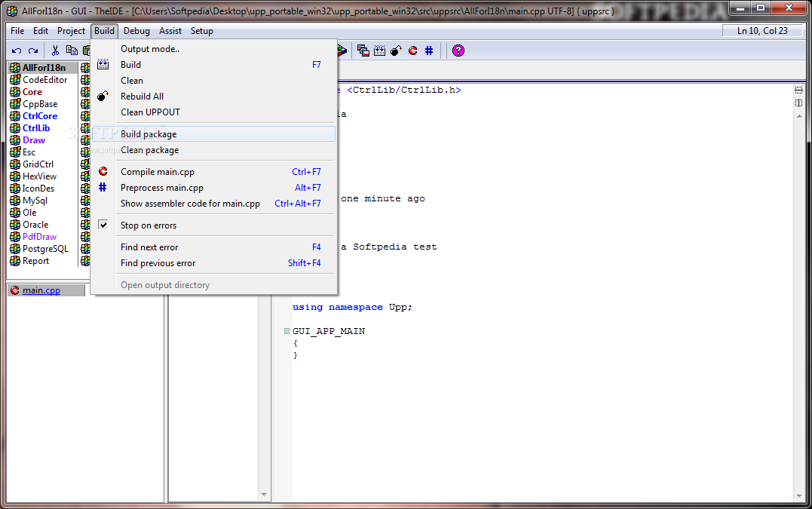
Task: Click the Cut scissors toolbar icon
Action: pos(55,51)
